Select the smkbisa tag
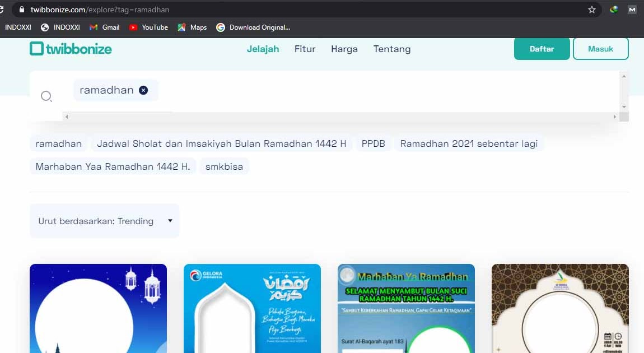Image resolution: width=644 pixels, height=353 pixels. (x=224, y=166)
